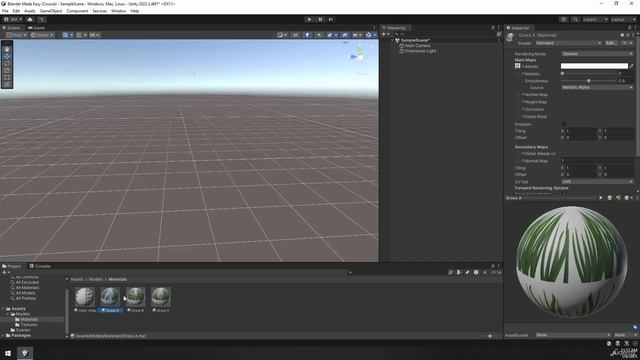Open the Layers dropdown
Viewport: 640px width, 360px height.
[595, 19]
